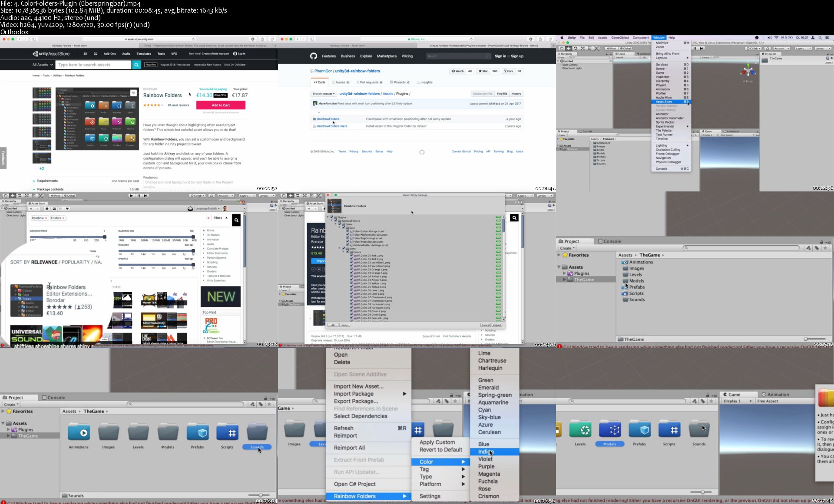Open the Prefabs cube folder in 00:06:04 frame

tap(198, 432)
